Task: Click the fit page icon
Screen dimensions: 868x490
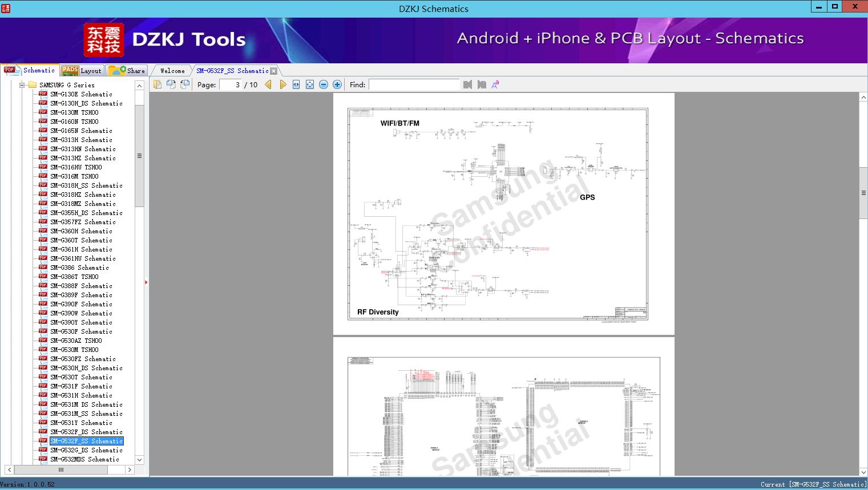Action: (x=310, y=84)
